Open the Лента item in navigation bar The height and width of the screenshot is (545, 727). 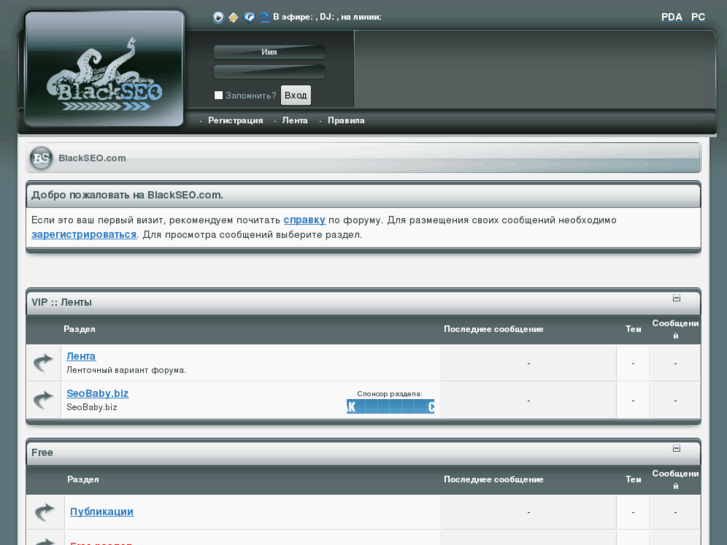tap(295, 121)
